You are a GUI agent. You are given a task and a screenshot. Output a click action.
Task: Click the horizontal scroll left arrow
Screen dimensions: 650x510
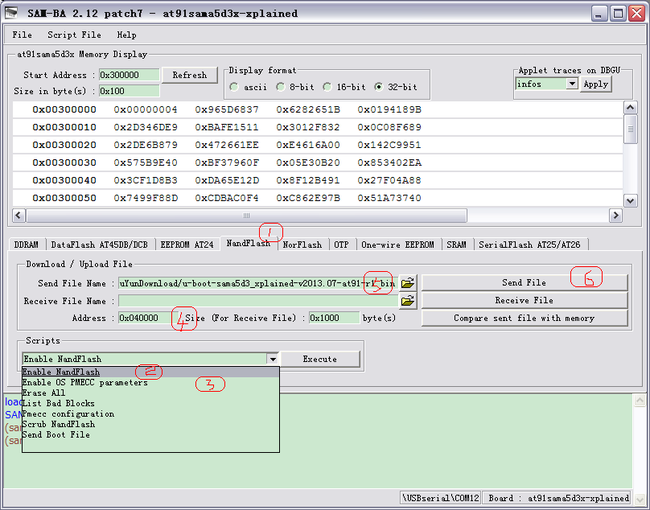pyautogui.click(x=19, y=216)
